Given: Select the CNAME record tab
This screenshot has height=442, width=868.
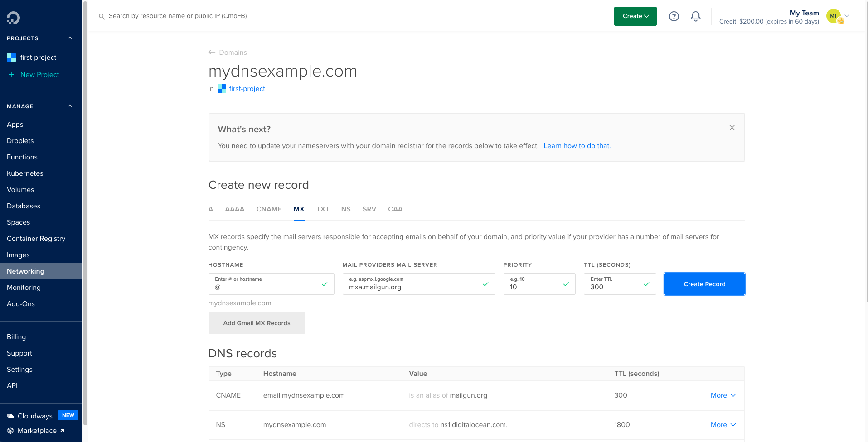Looking at the screenshot, I should click(269, 209).
